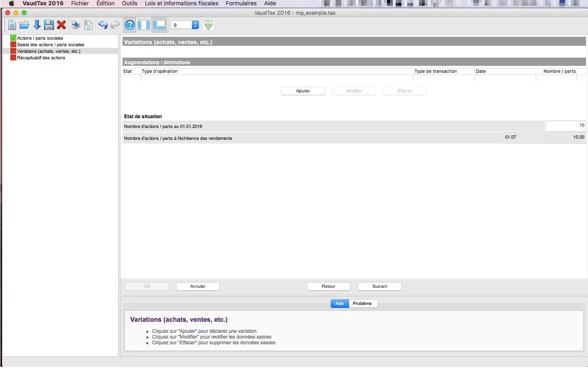Viewport: 588px width, 368px height.
Task: Create a new document via page icon
Action: (x=12, y=25)
